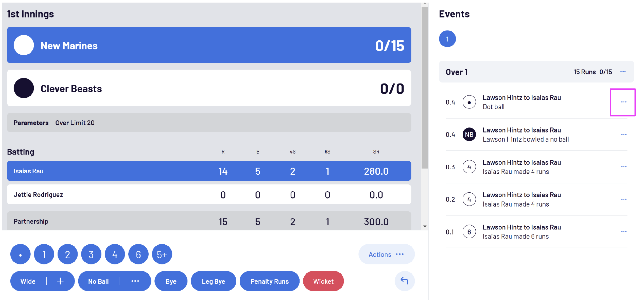Record a Leg Bye
The image size is (644, 300).
(213, 281)
